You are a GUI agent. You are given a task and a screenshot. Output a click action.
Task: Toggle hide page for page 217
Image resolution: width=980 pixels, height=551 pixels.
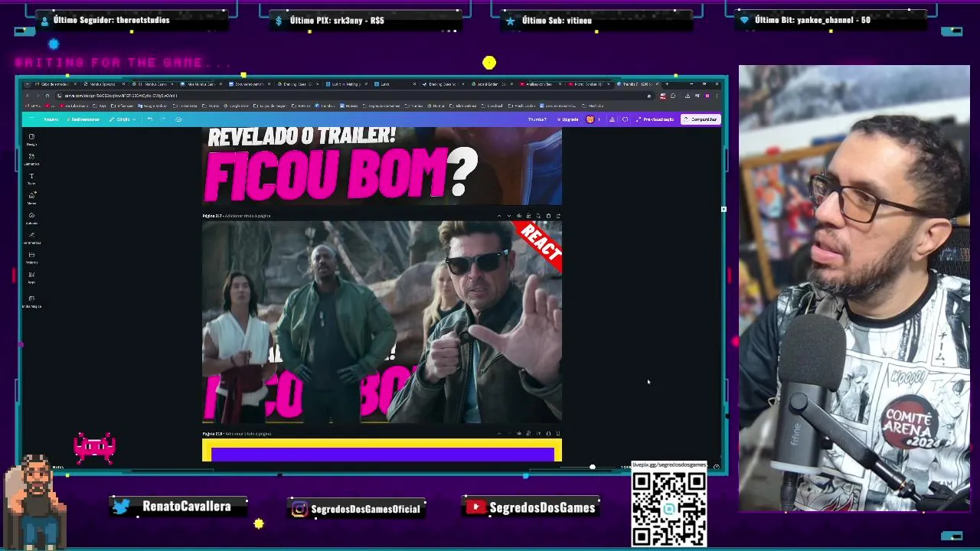(x=519, y=216)
